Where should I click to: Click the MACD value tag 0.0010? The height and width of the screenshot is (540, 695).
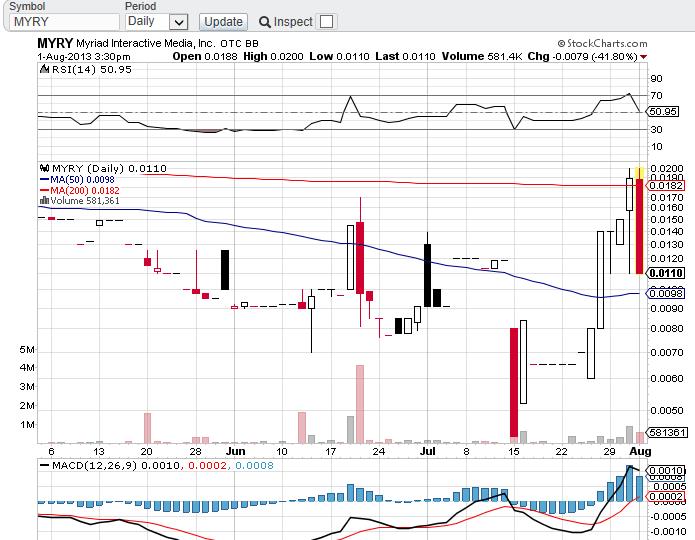[666, 470]
